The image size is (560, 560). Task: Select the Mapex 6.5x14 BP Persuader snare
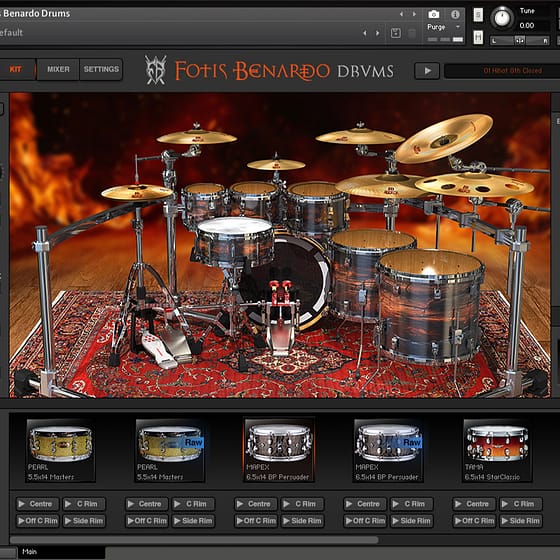tap(279, 451)
